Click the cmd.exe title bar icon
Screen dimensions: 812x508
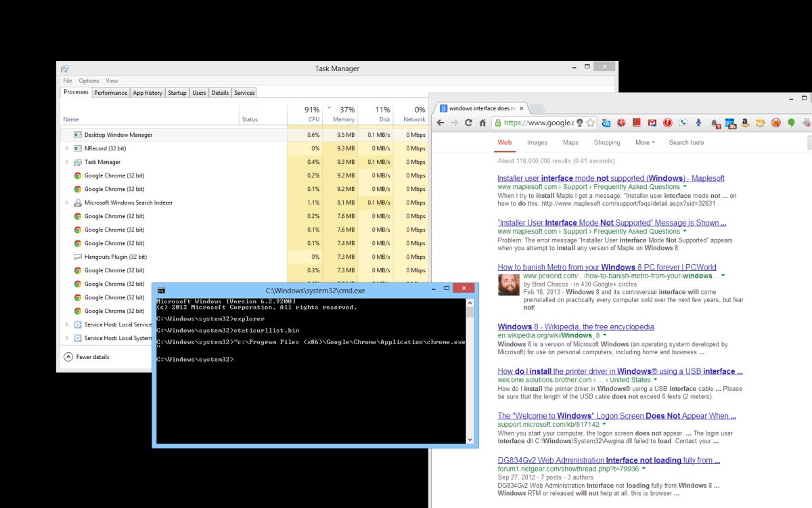click(x=161, y=290)
